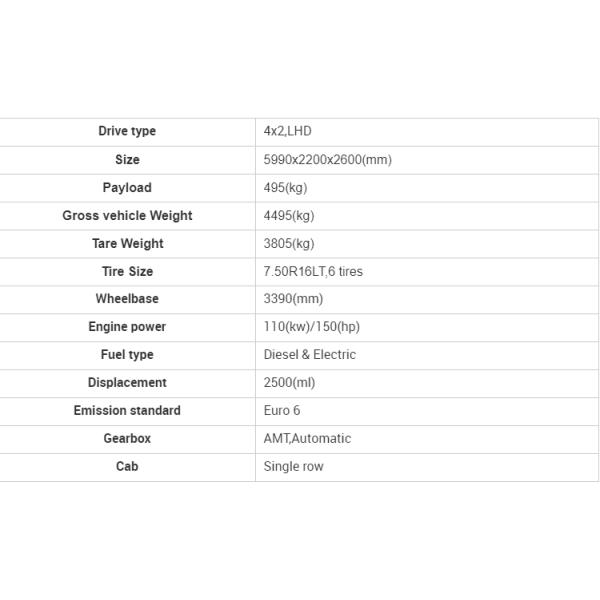Image resolution: width=600 pixels, height=600 pixels.
Task: Click the 5990x2200x2600(mm) value
Action: pyautogui.click(x=327, y=159)
